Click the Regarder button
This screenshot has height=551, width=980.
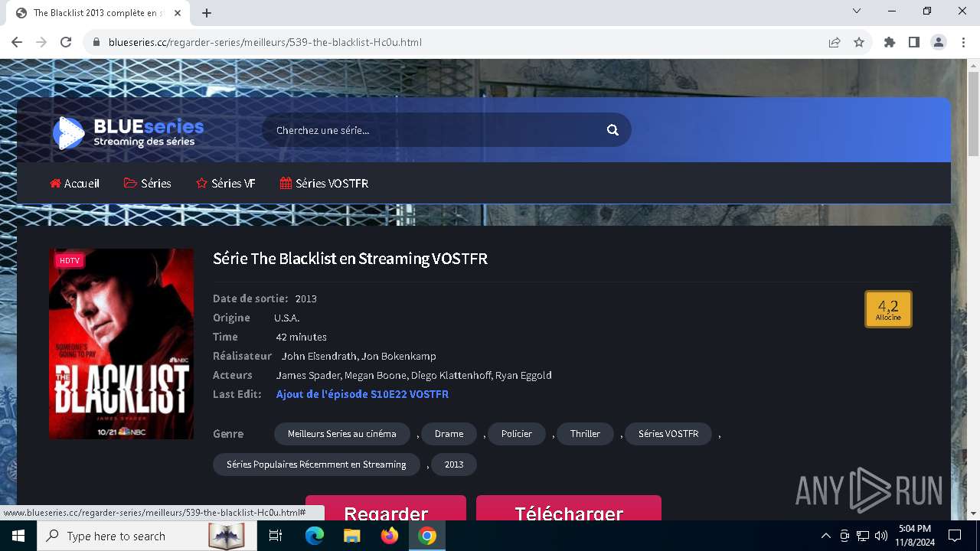[386, 508]
